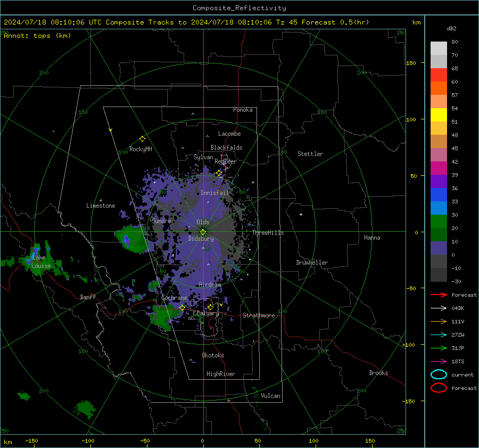Image resolution: width=479 pixels, height=448 pixels.
Task: Click the Blackfalds city label
Action: pos(226,148)
